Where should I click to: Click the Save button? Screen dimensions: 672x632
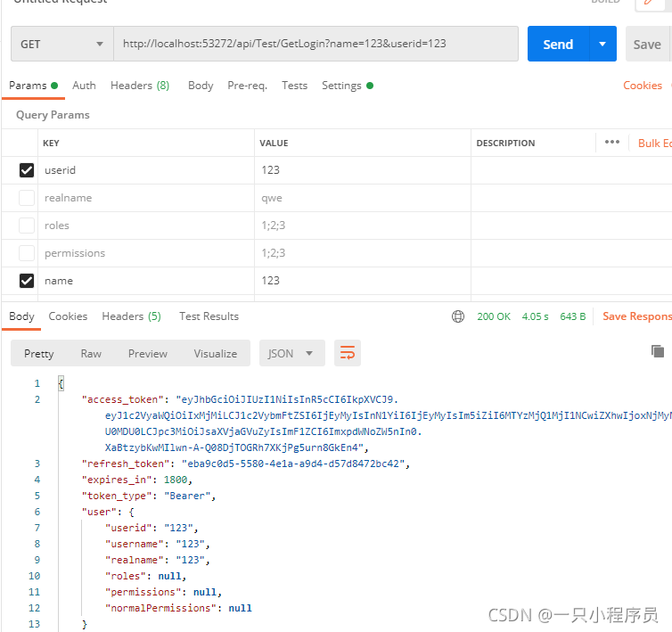pyautogui.click(x=649, y=45)
